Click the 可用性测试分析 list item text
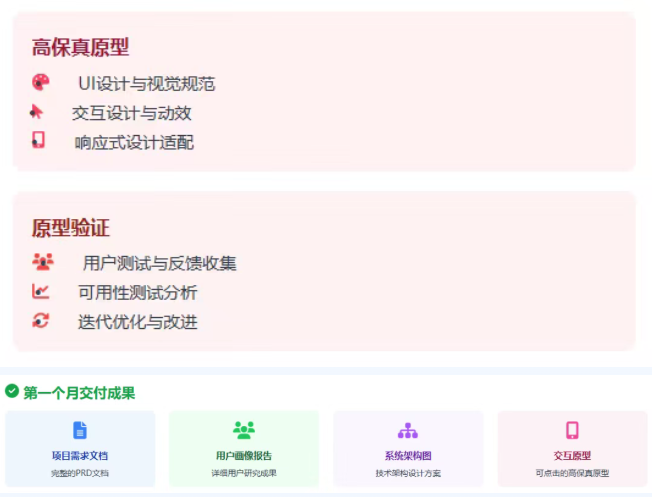652x497 pixels. [138, 293]
